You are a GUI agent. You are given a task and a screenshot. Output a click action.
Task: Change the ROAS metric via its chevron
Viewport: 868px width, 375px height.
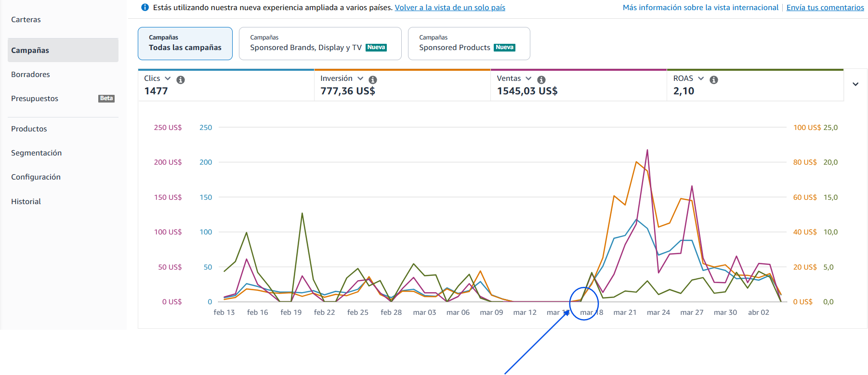701,78
